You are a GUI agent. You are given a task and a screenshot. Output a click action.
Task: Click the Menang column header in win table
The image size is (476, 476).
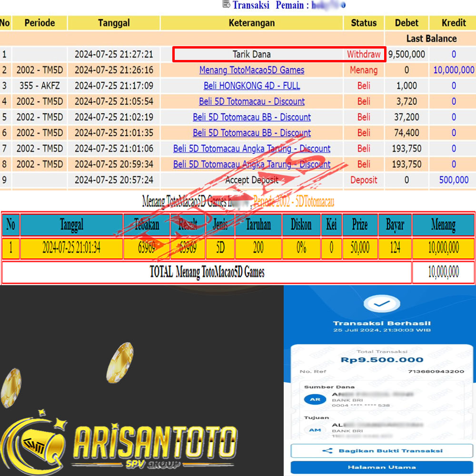[x=443, y=225]
